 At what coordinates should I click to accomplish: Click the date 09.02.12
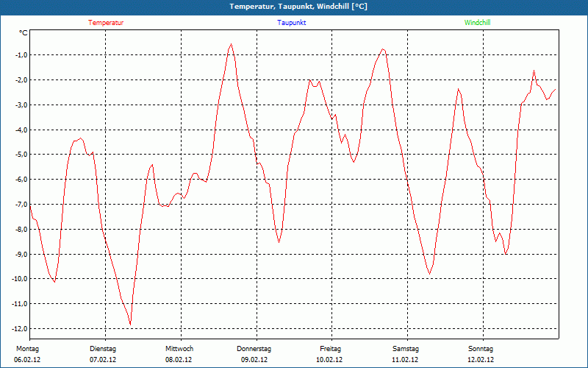click(254, 360)
